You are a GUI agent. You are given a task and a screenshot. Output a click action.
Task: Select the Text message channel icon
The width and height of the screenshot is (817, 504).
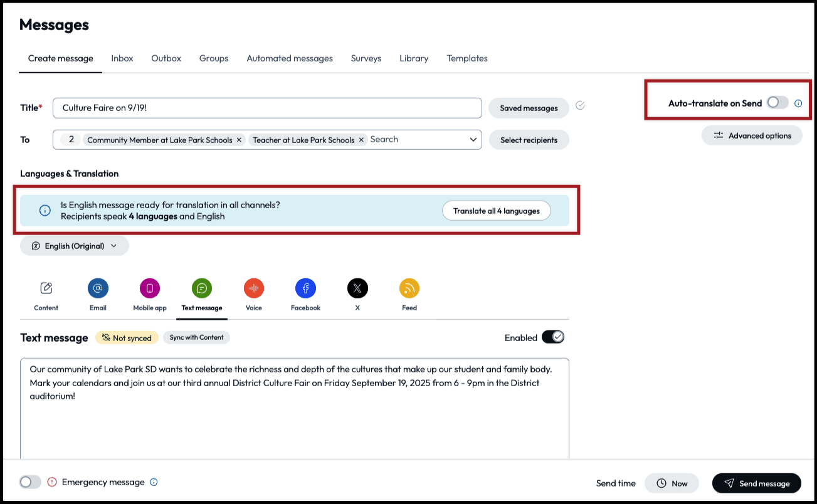201,288
